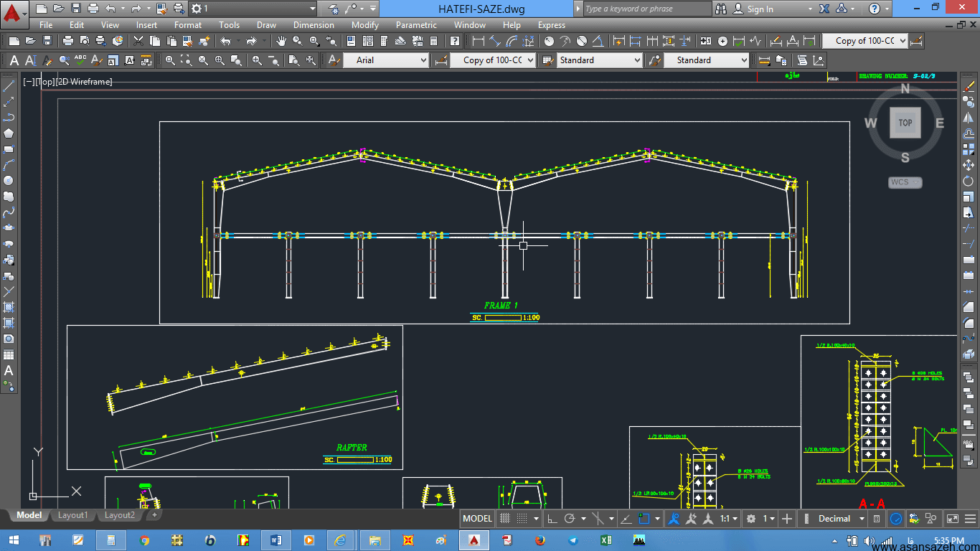Select the Erase tool in modify toolbar
Viewport: 980px width, 551px height.
point(969,86)
